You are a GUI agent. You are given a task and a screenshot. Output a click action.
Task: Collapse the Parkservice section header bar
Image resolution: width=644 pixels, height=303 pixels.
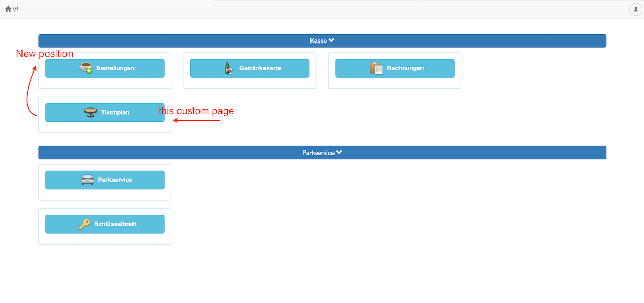click(x=322, y=153)
